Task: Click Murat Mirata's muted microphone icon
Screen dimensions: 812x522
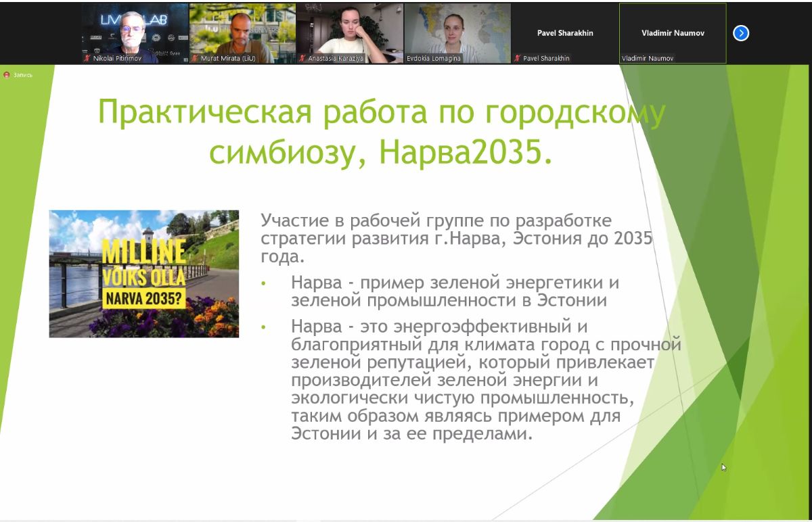Action: click(x=195, y=59)
